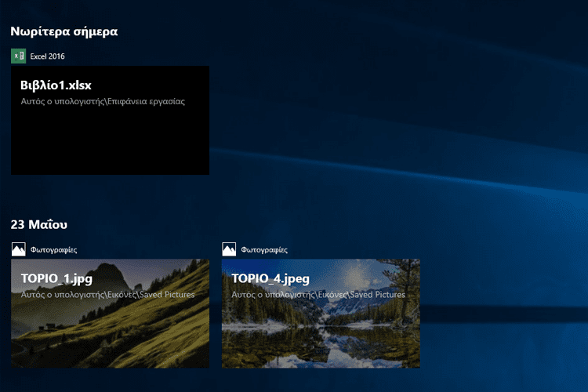Click the '23 Μαΐου' date heading

tap(39, 224)
